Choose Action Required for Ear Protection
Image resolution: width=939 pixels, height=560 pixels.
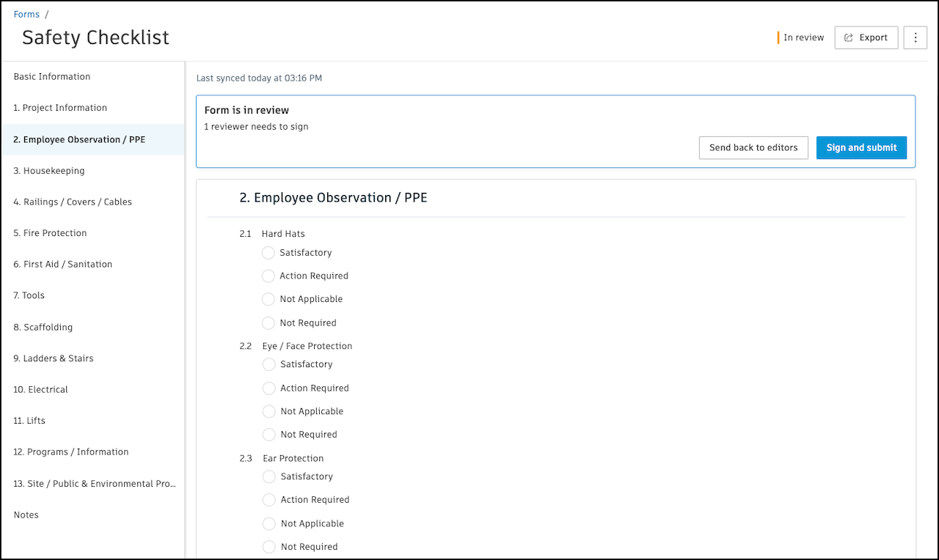pos(269,500)
